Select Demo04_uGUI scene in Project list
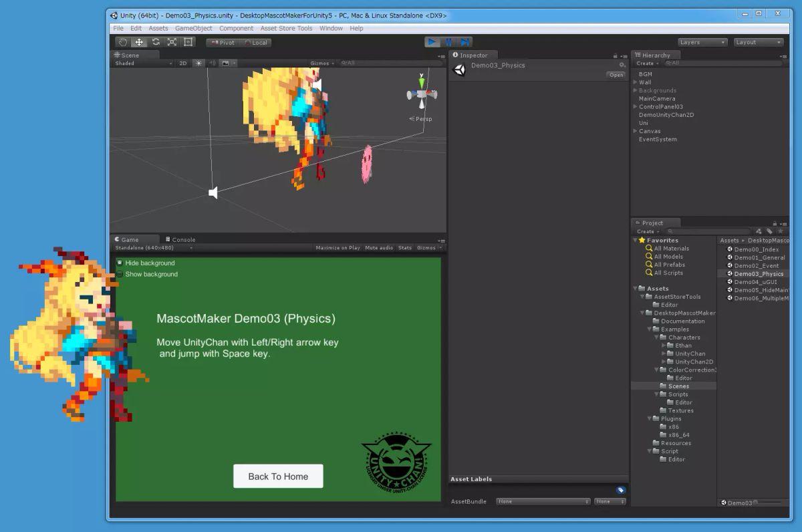The width and height of the screenshot is (802, 532). click(x=755, y=282)
